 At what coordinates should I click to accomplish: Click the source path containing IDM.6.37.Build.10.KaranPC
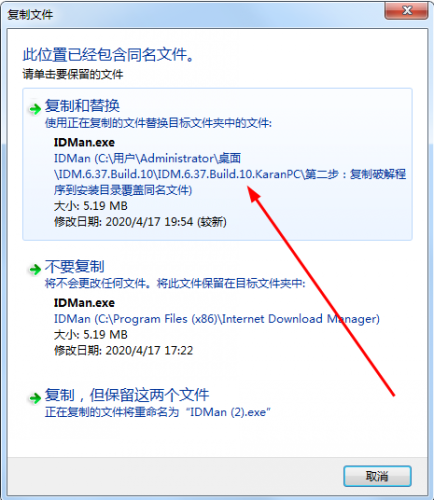pos(230,174)
